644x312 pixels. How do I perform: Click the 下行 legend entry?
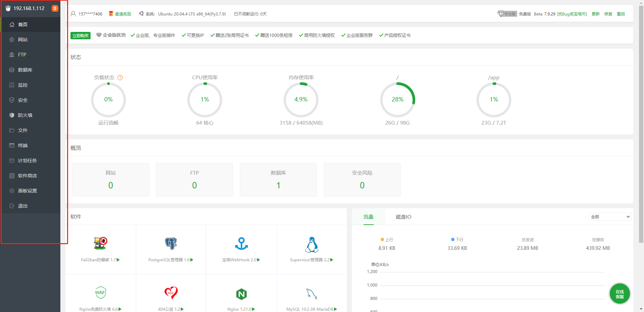457,239
